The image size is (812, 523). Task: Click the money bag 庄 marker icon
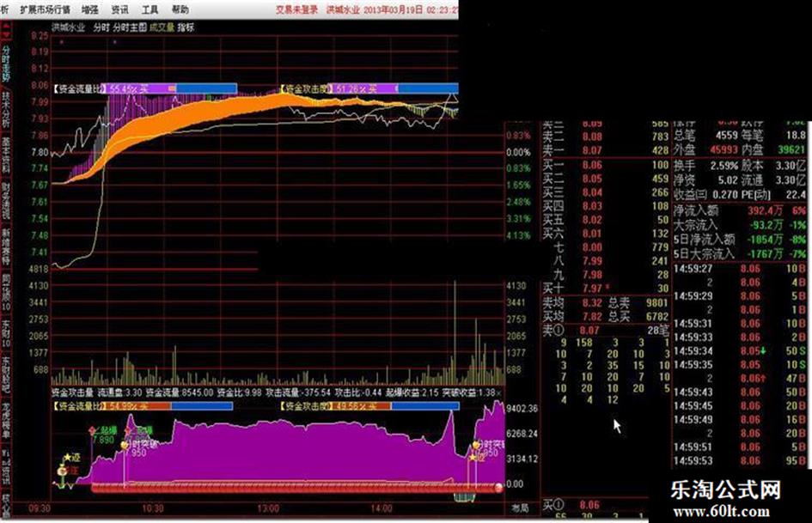coord(61,471)
